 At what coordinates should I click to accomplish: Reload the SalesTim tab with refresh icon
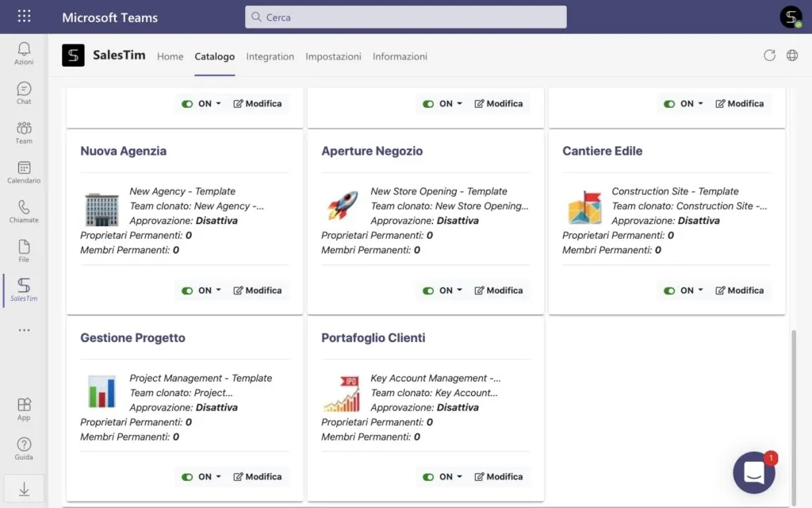pyautogui.click(x=769, y=56)
